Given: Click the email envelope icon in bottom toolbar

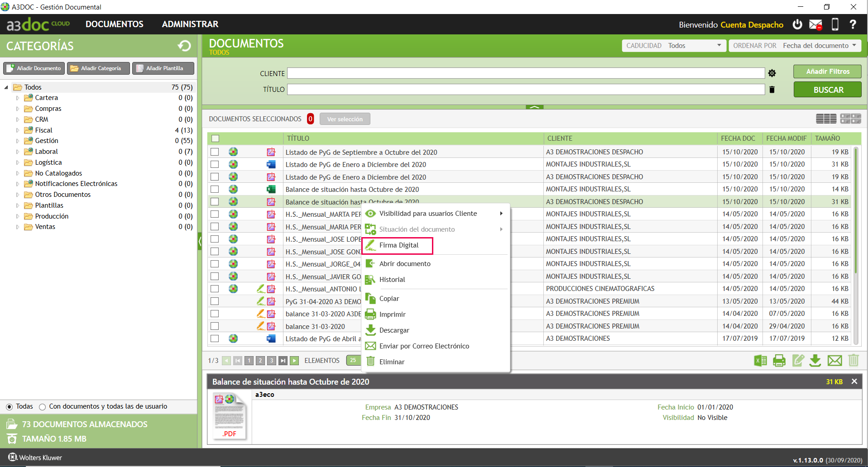Looking at the screenshot, I should (834, 361).
